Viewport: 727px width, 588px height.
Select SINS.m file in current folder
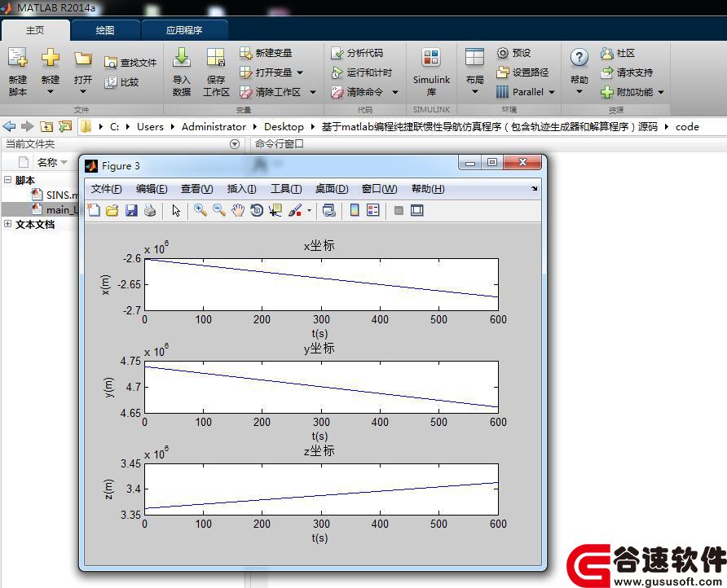point(55,195)
